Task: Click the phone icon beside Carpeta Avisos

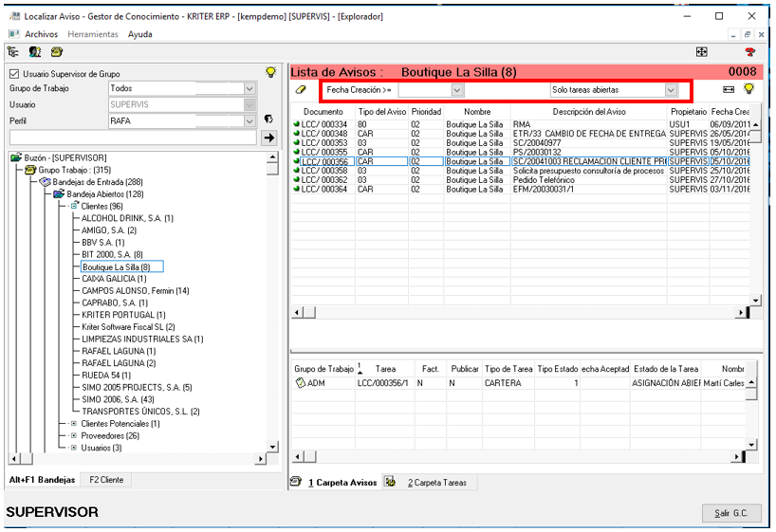Action: [296, 482]
